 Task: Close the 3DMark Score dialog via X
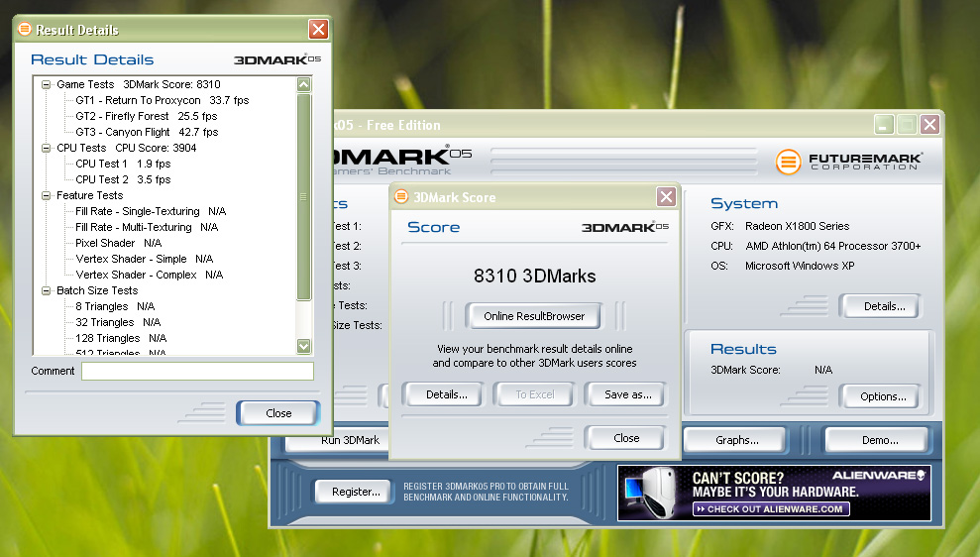click(666, 197)
